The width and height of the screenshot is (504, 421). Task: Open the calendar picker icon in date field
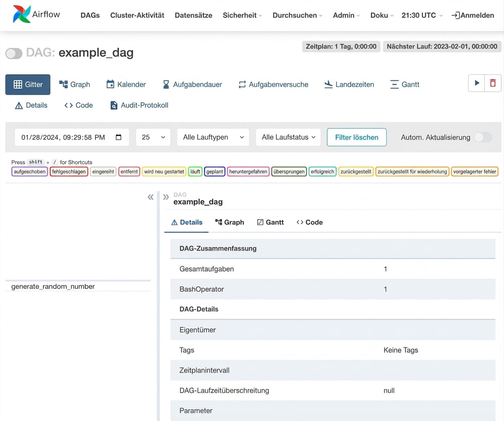(119, 137)
